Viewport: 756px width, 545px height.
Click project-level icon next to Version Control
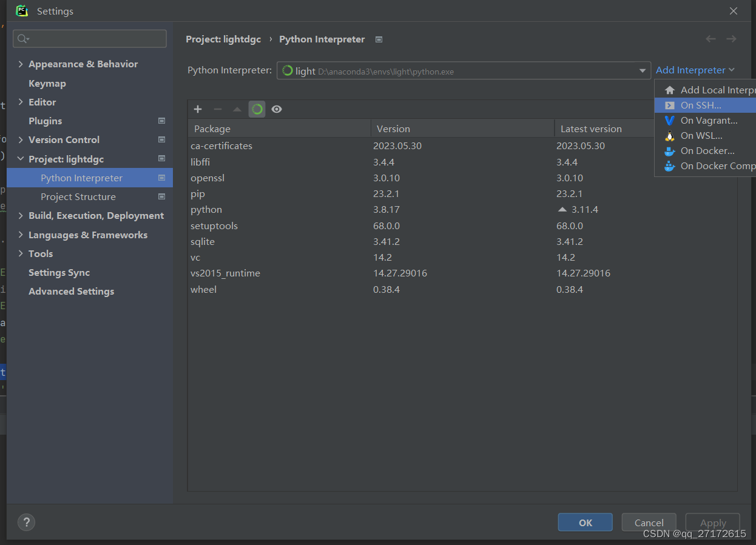(x=161, y=139)
